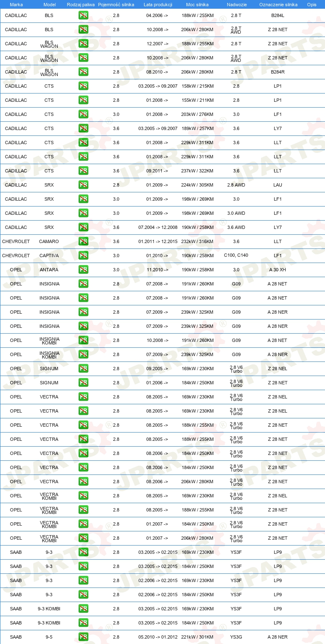Select the Nadwozie column header

tap(236, 5)
